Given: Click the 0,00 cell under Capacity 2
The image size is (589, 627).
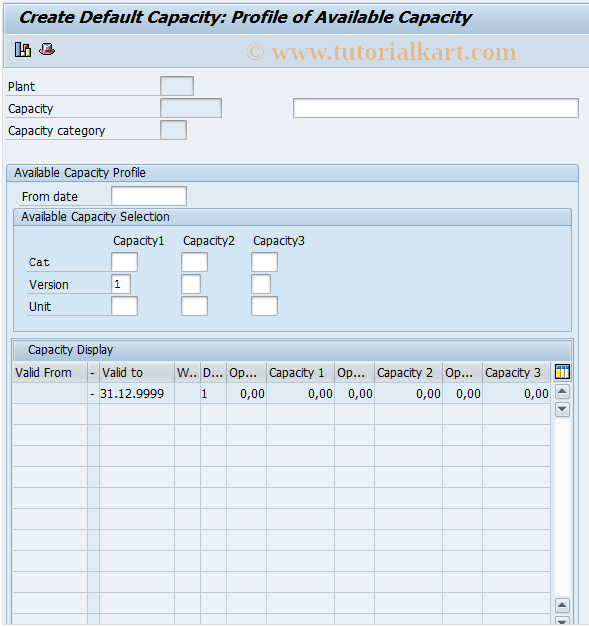Looking at the screenshot, I should [408, 393].
